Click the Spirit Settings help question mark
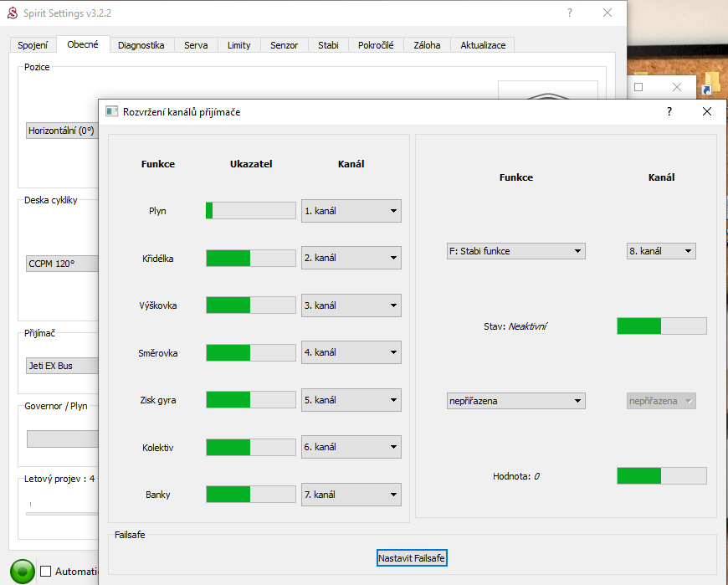Screen dimensions: 728x585 570,13
